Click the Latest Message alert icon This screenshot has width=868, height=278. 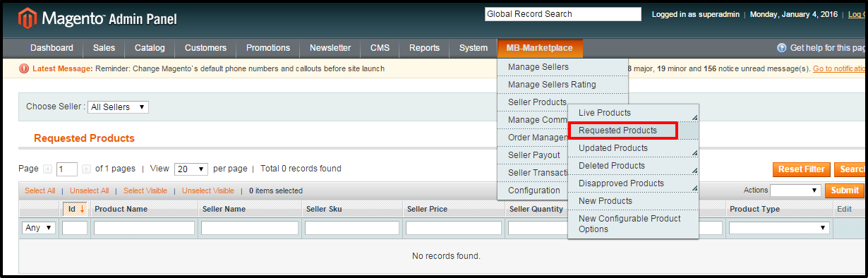(24, 68)
